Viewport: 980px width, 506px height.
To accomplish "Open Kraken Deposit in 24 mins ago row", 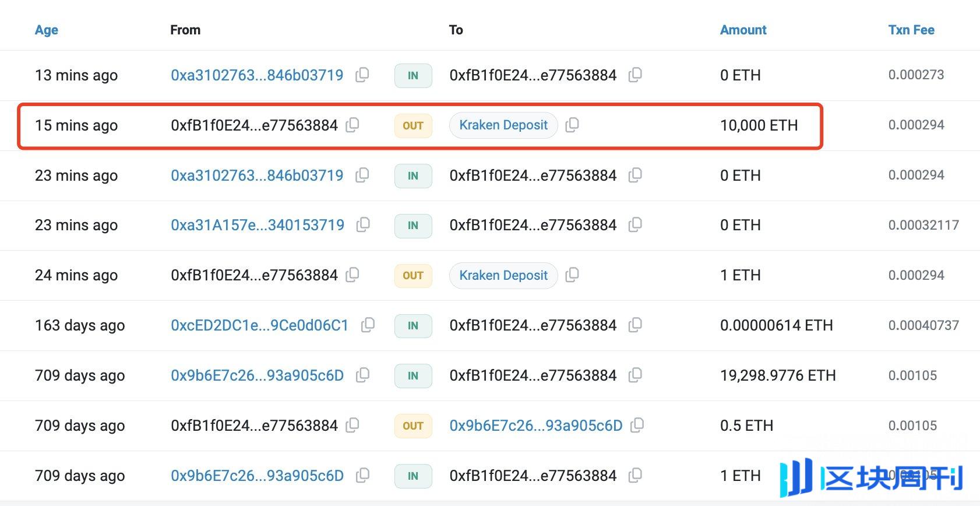I will pos(503,275).
